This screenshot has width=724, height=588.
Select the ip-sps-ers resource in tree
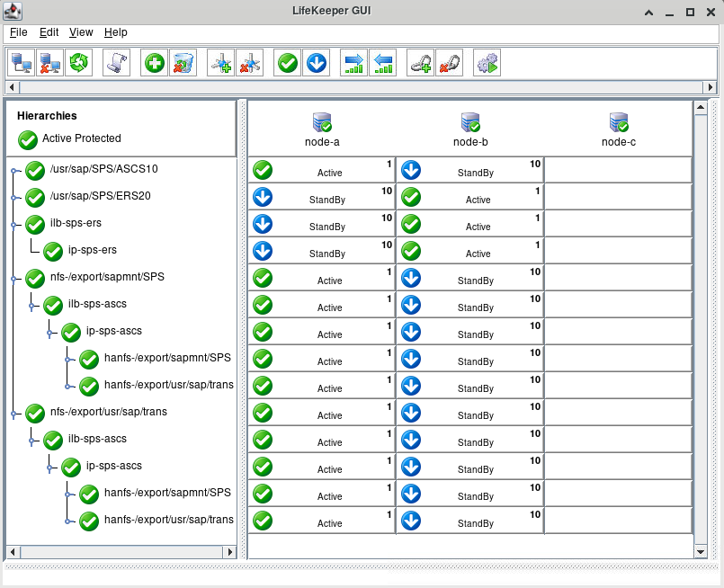93,250
